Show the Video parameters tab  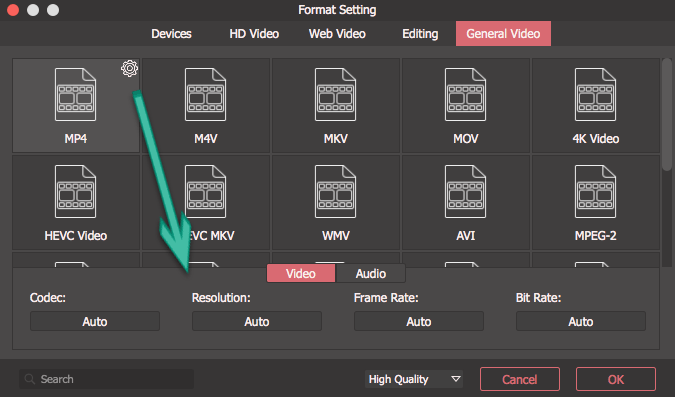click(301, 273)
